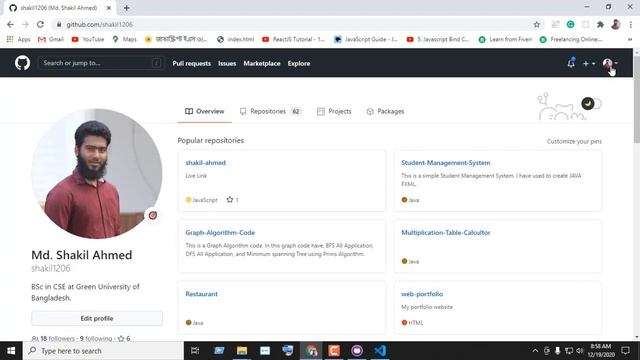Screen dimensions: 640x360
Task: Open the user avatar menu in header
Action: 610,63
